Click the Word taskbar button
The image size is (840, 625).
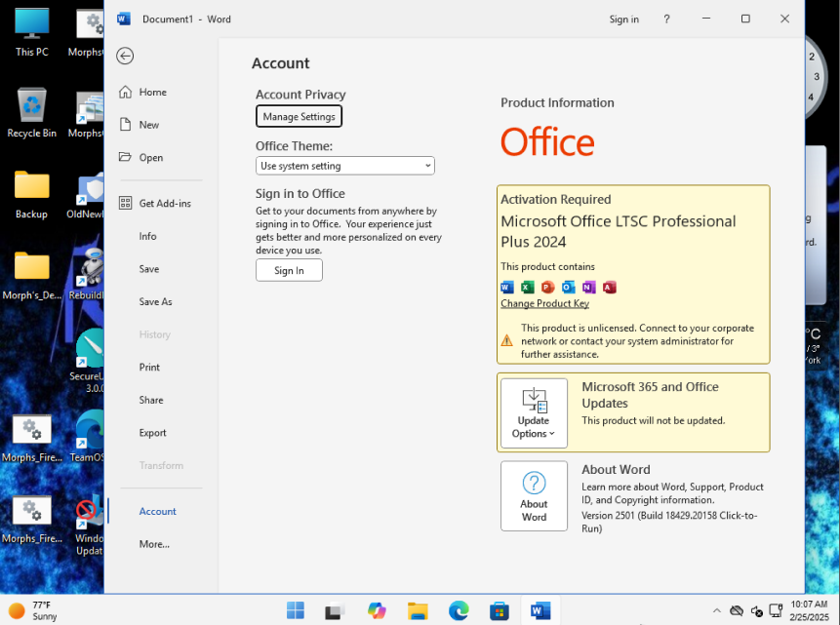tap(540, 610)
